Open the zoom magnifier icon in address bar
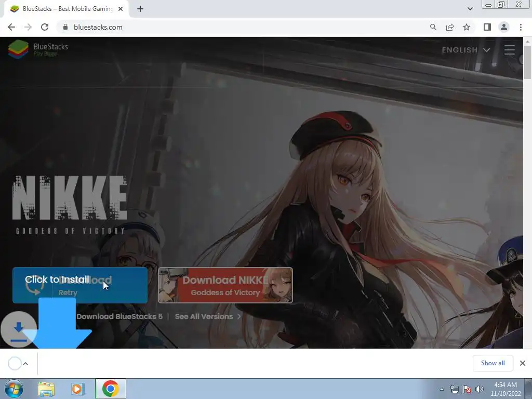This screenshot has height=399, width=532. 433,27
